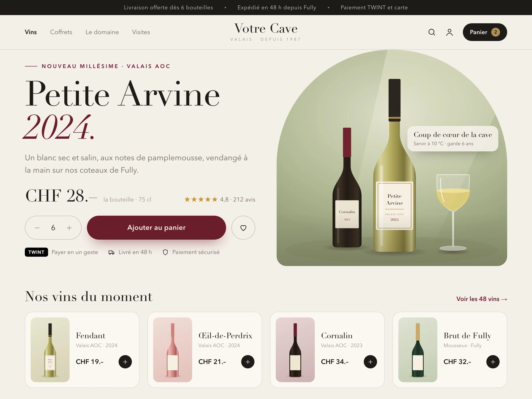Screen dimensions: 532x399
Task: Add Brut de Fully with plus
Action: (493, 362)
